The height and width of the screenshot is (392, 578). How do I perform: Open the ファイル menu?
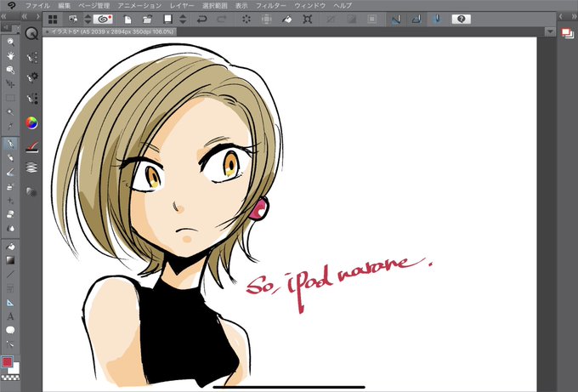(37, 6)
